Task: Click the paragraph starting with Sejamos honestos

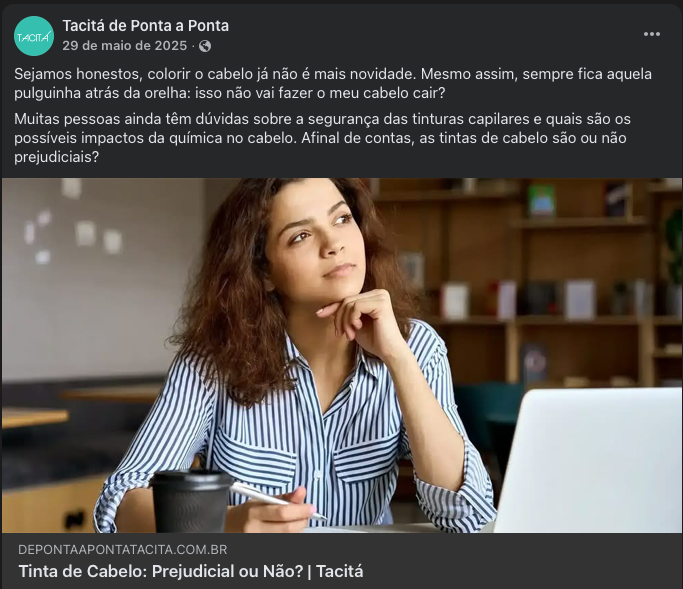Action: 333,83
